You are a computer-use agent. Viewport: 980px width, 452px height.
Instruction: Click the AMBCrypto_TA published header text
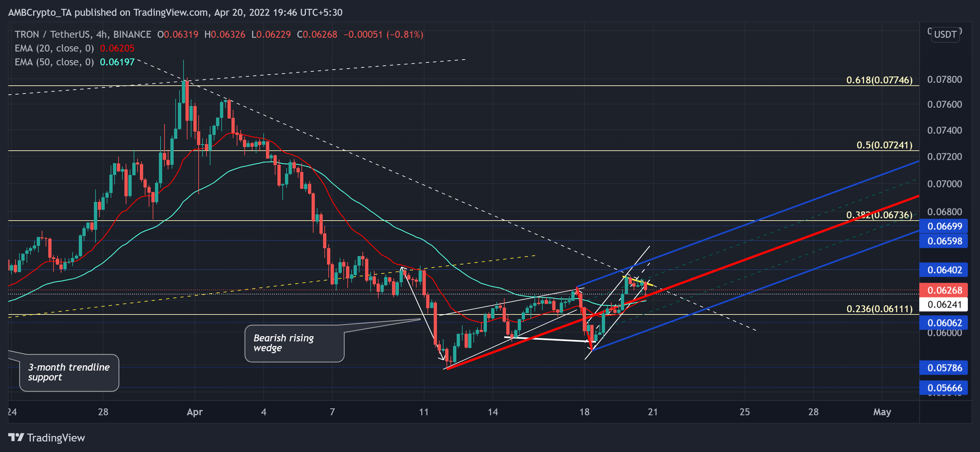(x=175, y=12)
